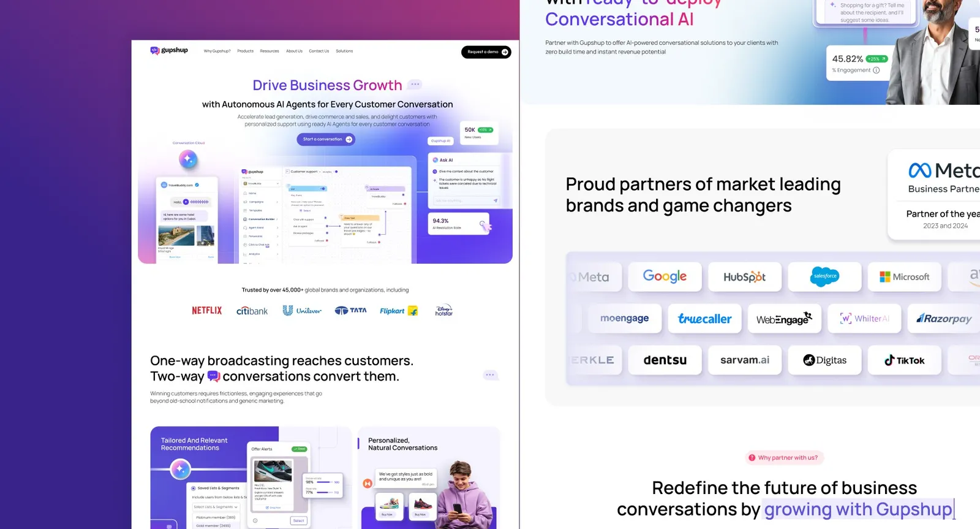Click the dentsu partner logo tile
Image resolution: width=980 pixels, height=529 pixels.
tap(665, 360)
